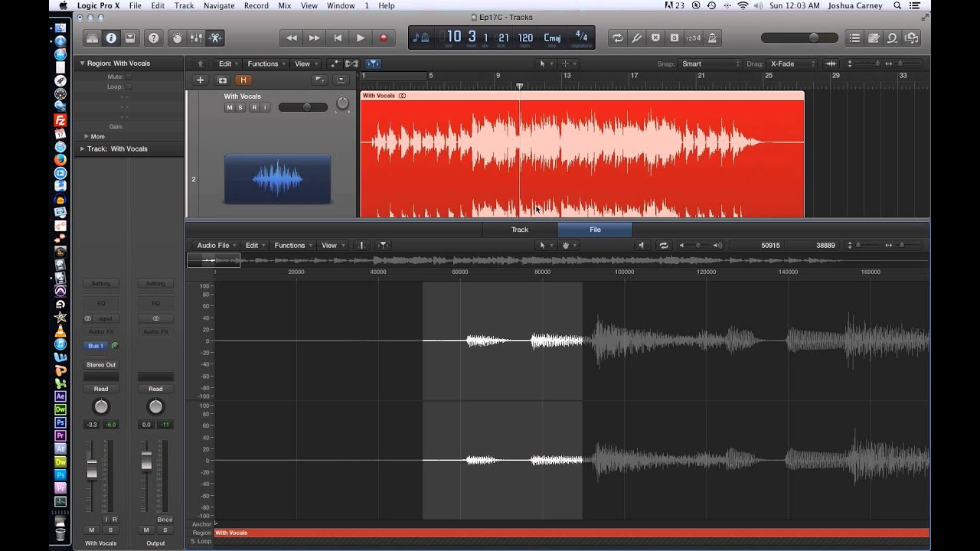Enable Count-in 1234 button

pos(693,37)
